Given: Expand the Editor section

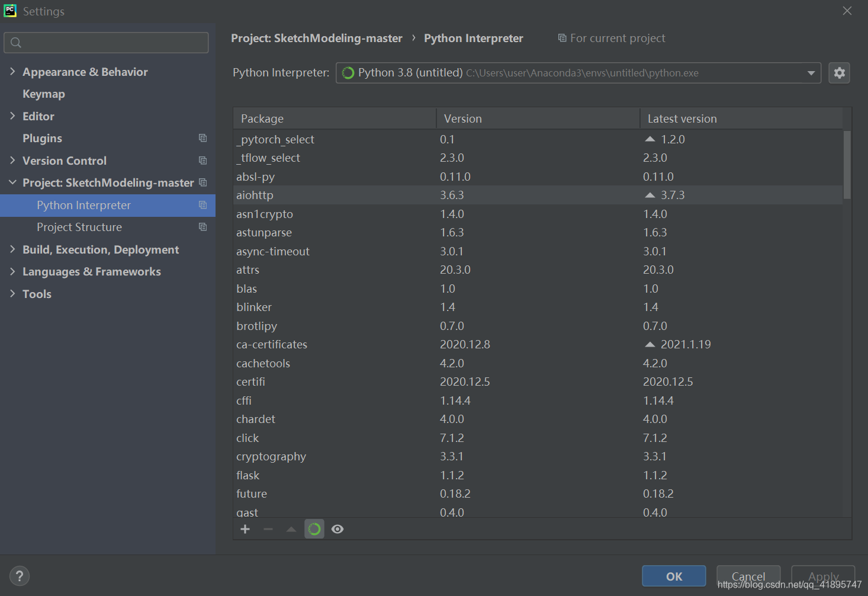Looking at the screenshot, I should pyautogui.click(x=12, y=116).
